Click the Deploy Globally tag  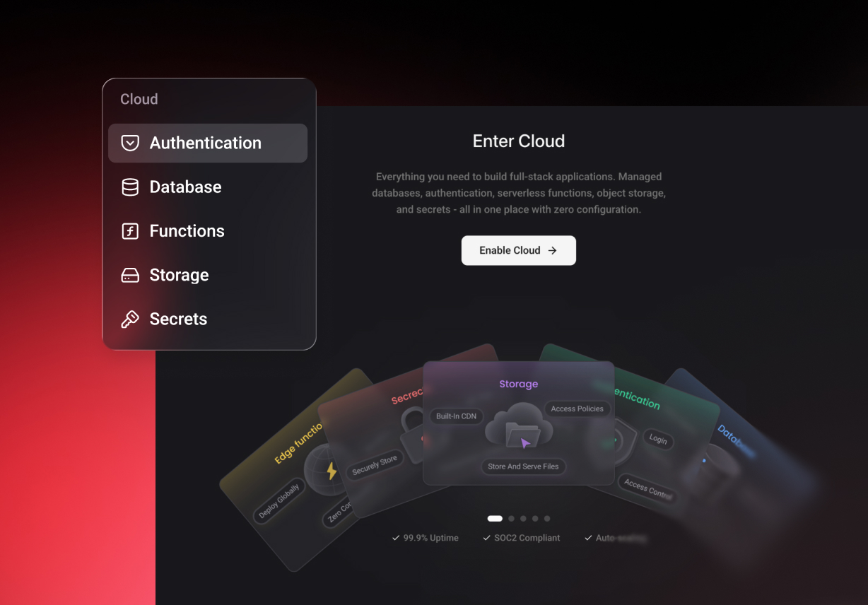(x=279, y=501)
